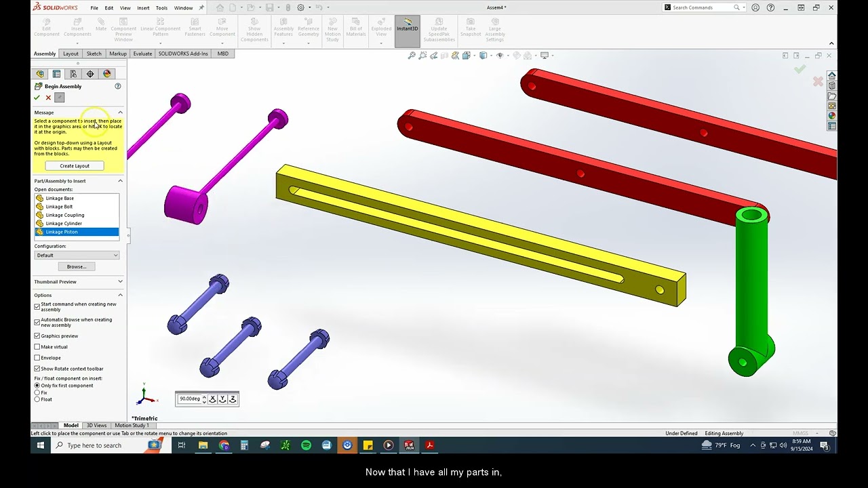Screen dimensions: 868x488
Task: Click the Home icon in title bar
Action: coord(220,7)
